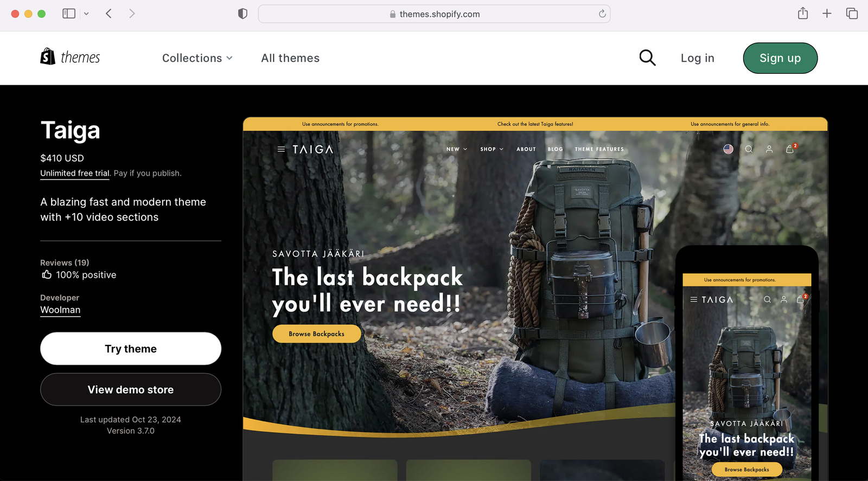Reload page with the refresh icon
Image resolution: width=868 pixels, height=481 pixels.
[x=602, y=14]
